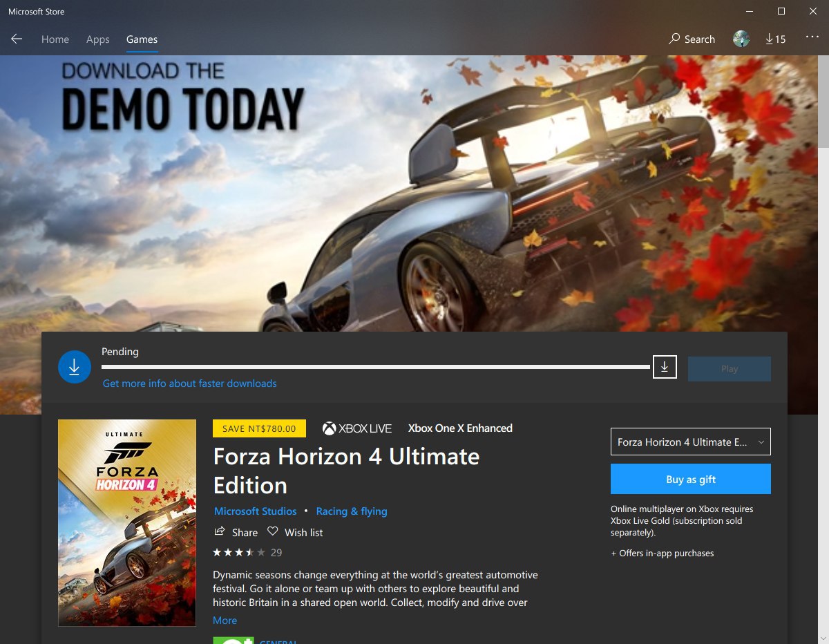
Task: View the 15 pending downloads
Action: click(776, 39)
